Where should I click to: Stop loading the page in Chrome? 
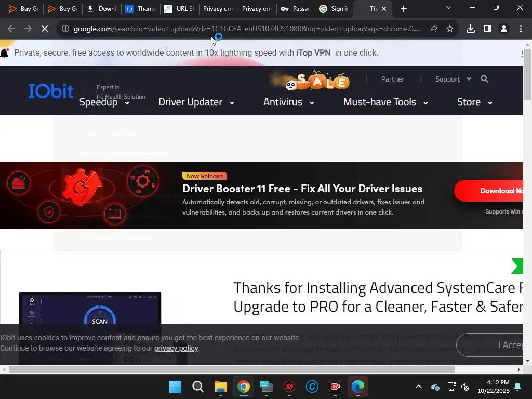(x=45, y=29)
